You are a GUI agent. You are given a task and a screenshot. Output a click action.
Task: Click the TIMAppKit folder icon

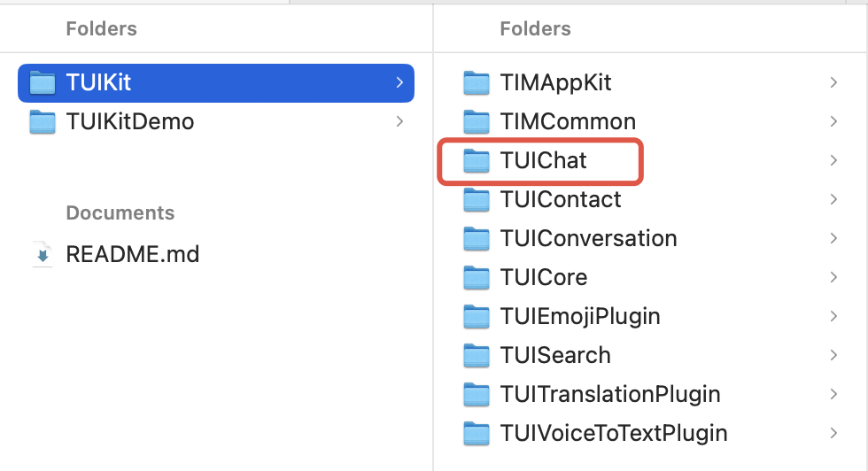(x=477, y=82)
